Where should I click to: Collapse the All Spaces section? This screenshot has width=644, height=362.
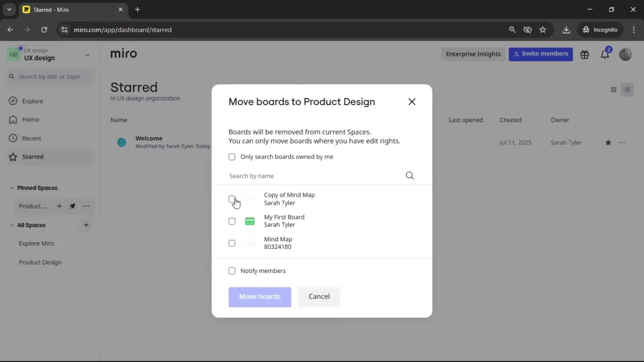pyautogui.click(x=12, y=225)
